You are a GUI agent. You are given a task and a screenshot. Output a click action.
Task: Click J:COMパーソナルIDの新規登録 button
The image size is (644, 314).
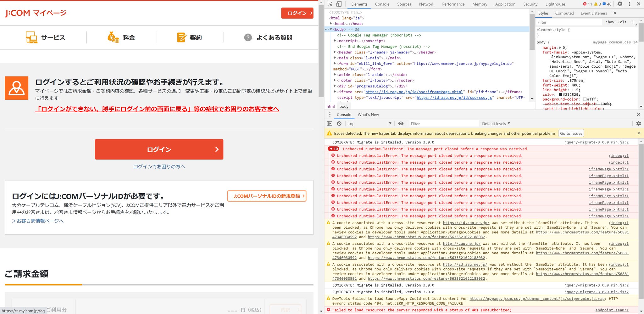[267, 196]
